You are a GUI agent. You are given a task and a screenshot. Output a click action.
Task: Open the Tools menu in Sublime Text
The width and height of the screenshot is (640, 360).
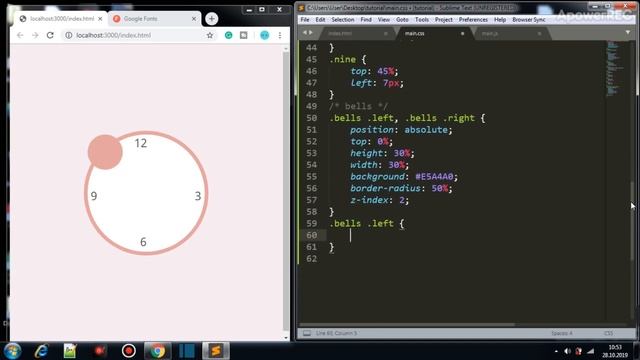422,20
